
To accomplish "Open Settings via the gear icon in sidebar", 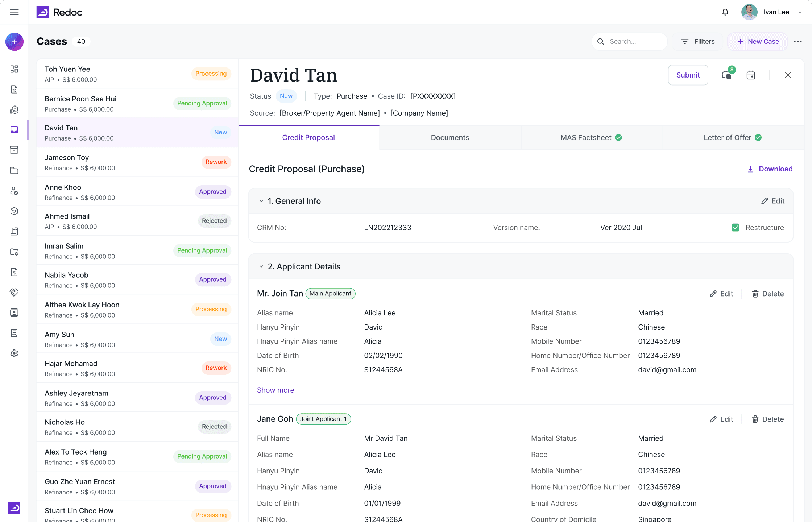I will point(14,353).
